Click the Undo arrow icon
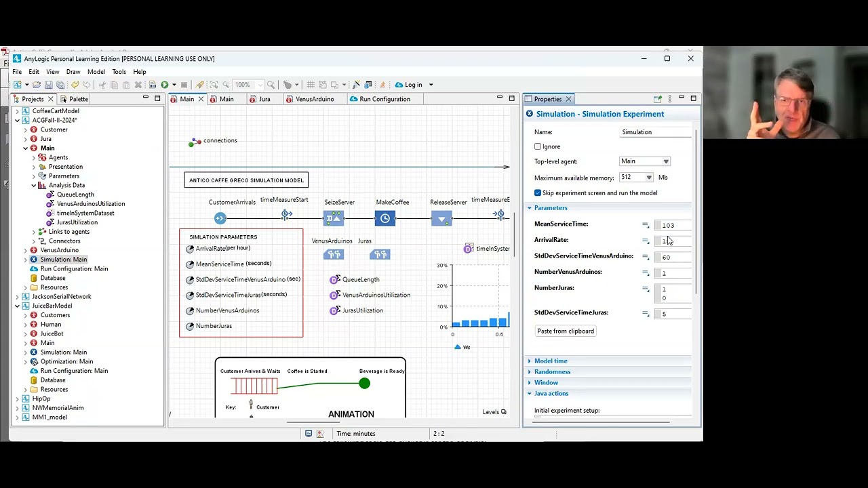 tap(75, 85)
